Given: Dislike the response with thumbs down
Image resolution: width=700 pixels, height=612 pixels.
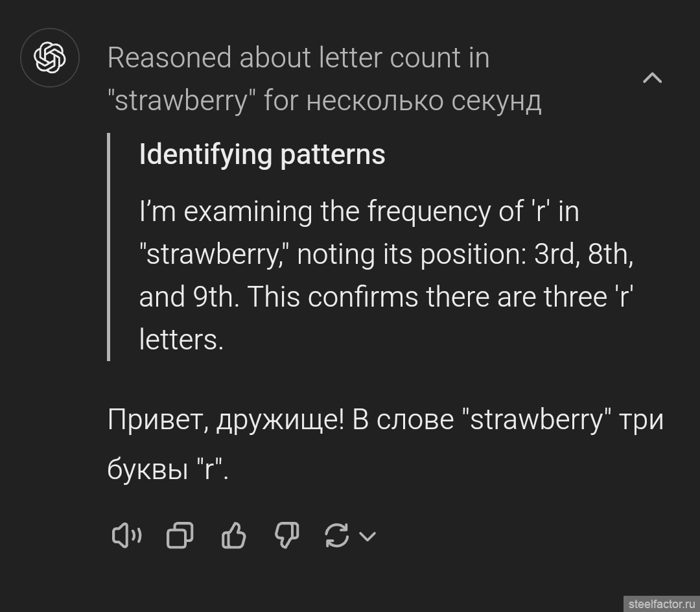Looking at the screenshot, I should tap(287, 535).
